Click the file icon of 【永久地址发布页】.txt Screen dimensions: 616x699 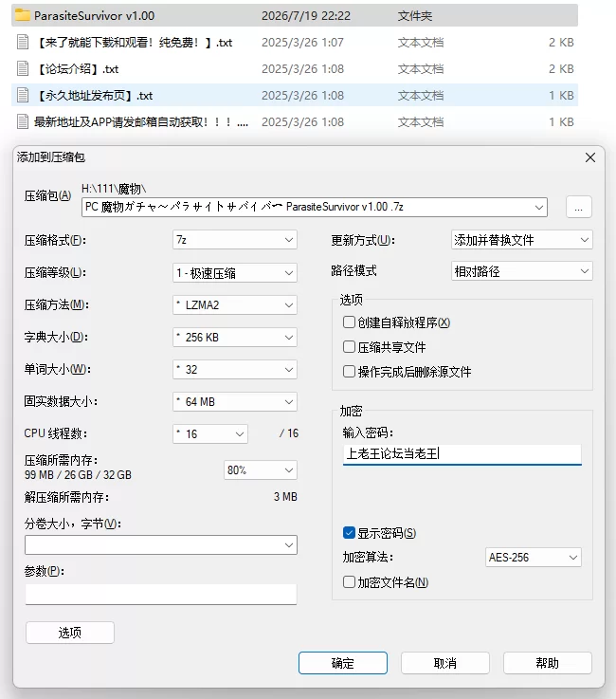tap(22, 95)
